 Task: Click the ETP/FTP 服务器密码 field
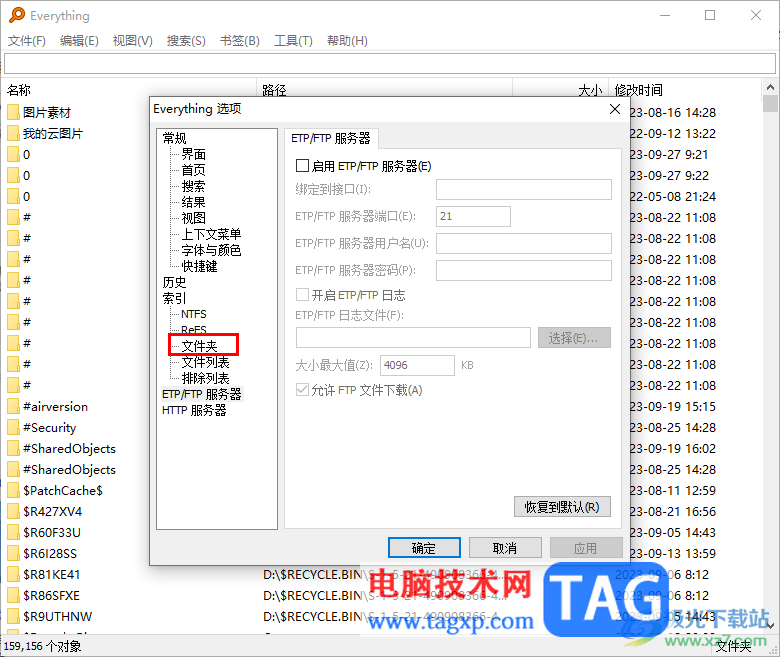tap(524, 271)
